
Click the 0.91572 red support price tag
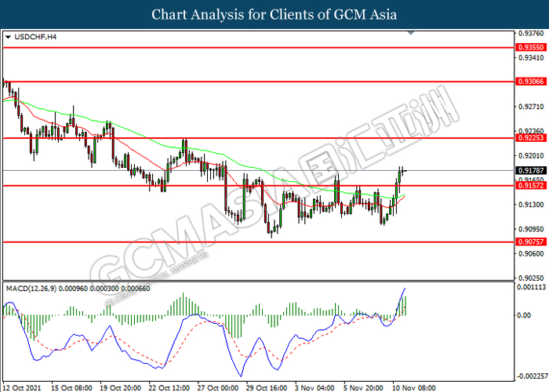(527, 186)
